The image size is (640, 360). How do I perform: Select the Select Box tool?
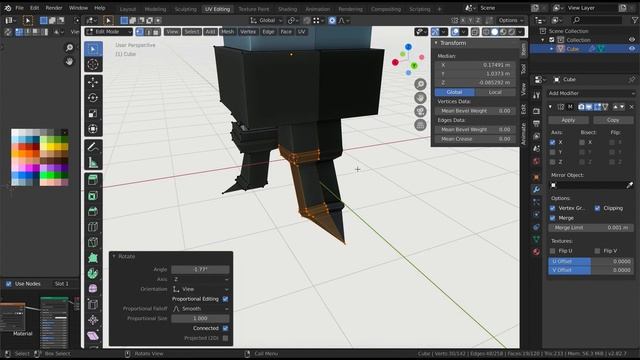coord(93,49)
